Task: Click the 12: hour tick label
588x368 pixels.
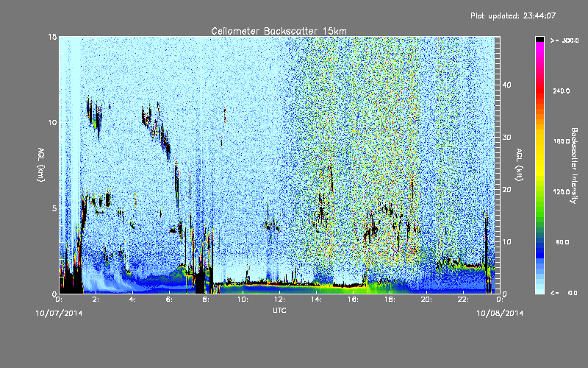Action: point(280,300)
